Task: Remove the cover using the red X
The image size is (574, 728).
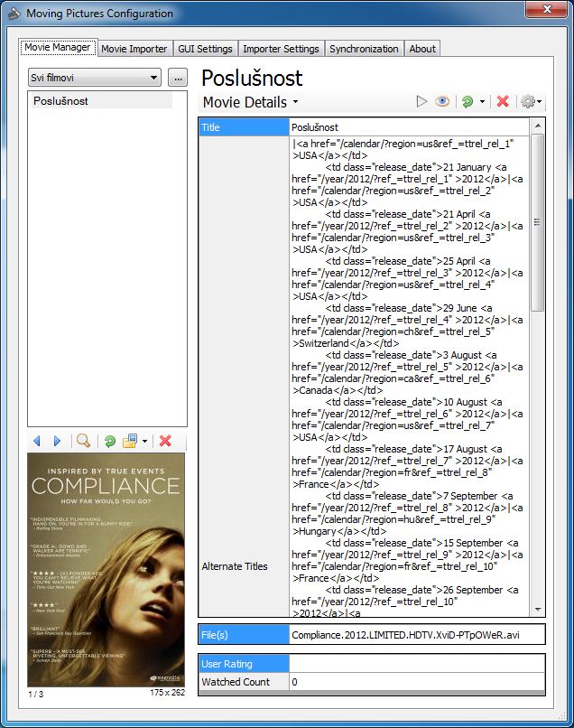Action: (x=165, y=441)
